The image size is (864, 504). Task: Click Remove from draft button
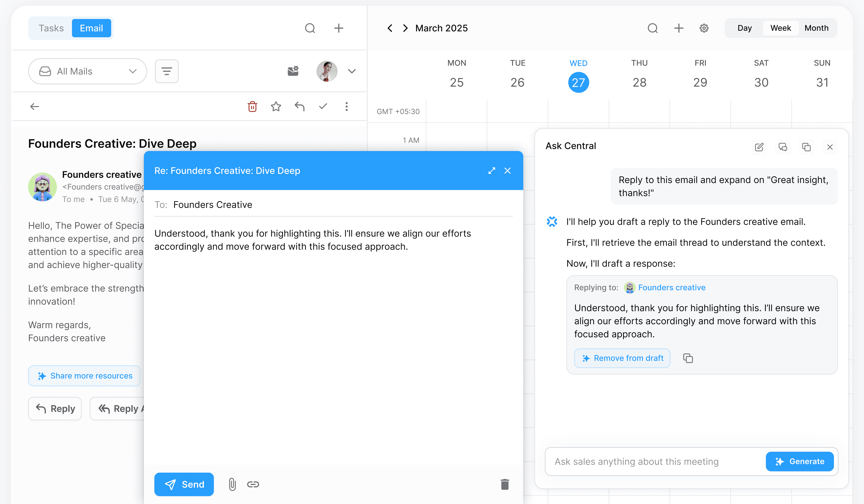(622, 358)
